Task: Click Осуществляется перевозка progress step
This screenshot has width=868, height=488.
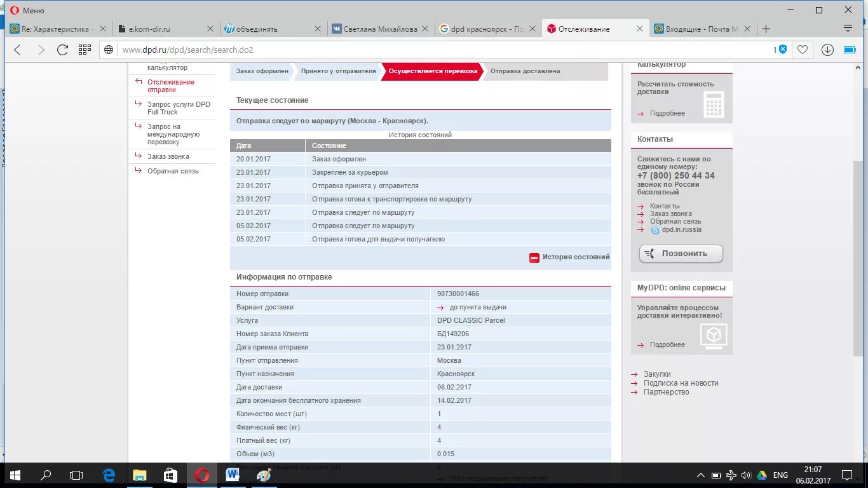Action: (x=433, y=71)
